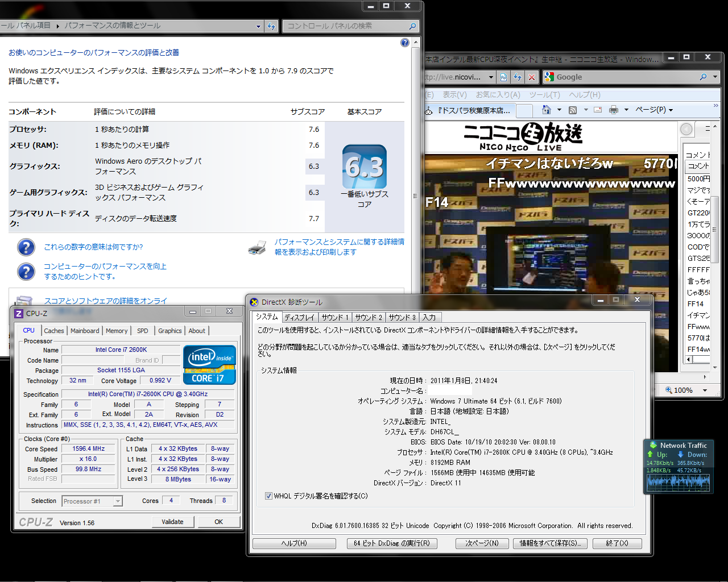728x582 pixels.
Task: Toggle the WHQL digital signature checkbox
Action: 268,496
